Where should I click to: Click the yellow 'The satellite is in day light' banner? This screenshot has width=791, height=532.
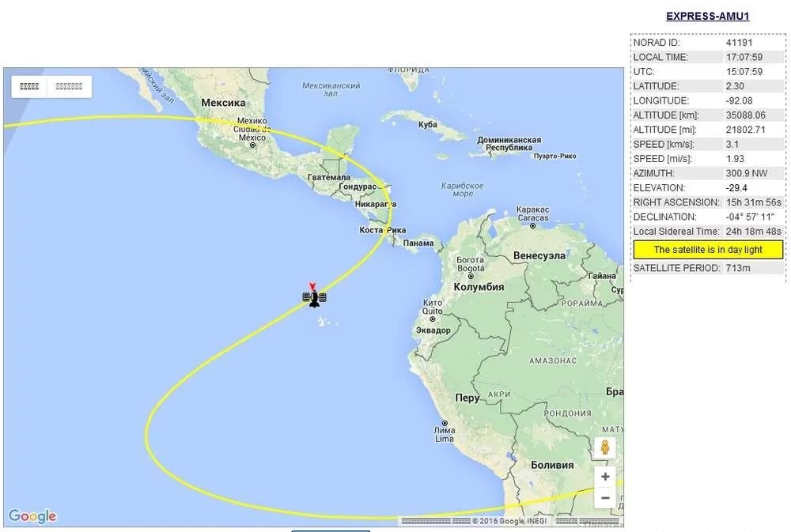(708, 250)
